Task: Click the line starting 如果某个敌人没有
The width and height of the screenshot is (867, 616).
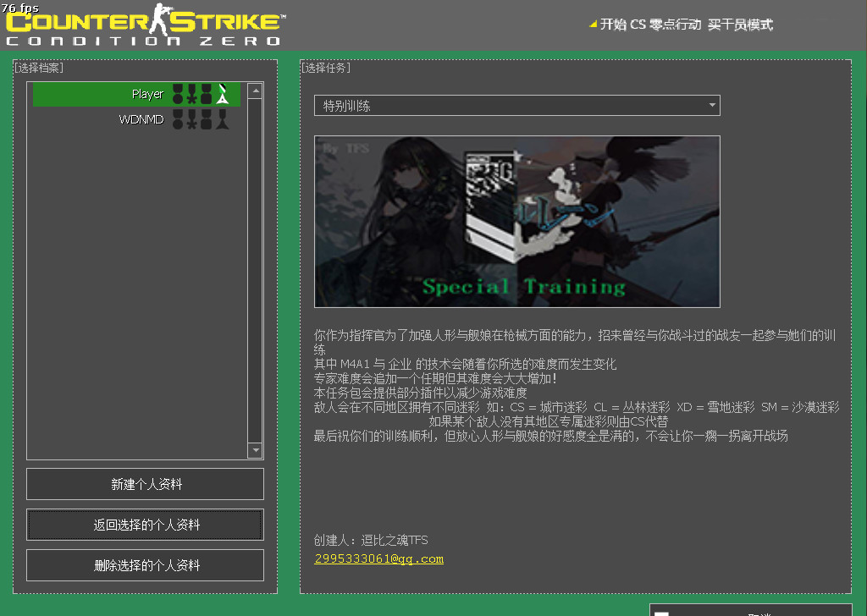Action: [549, 421]
